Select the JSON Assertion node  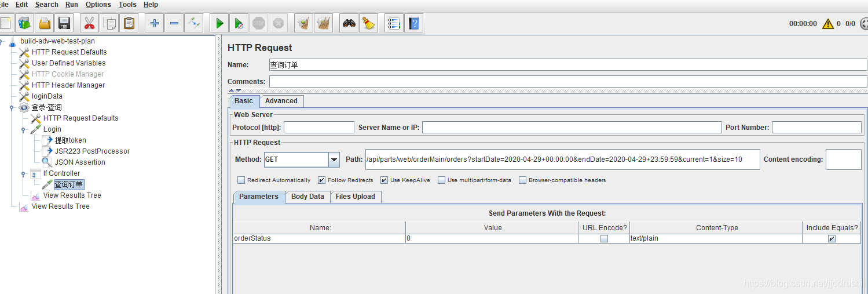click(x=80, y=162)
